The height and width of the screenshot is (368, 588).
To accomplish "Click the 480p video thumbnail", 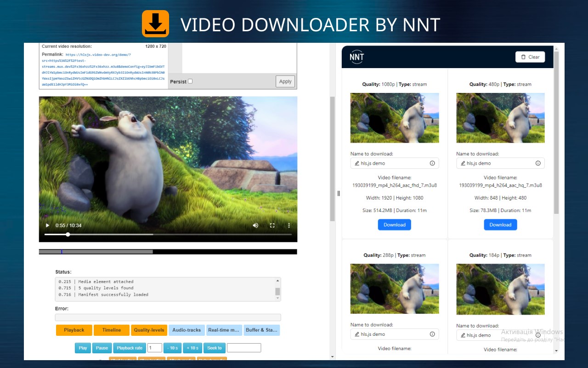I will pos(500,118).
